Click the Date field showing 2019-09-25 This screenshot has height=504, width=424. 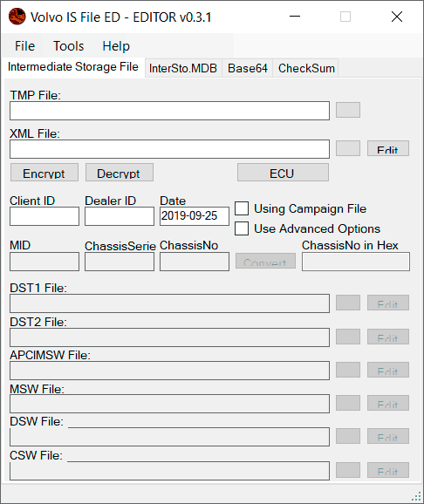195,216
